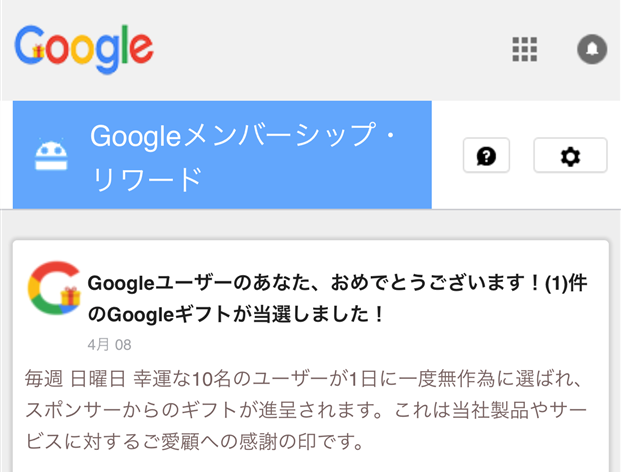Image resolution: width=621 pixels, height=472 pixels.
Task: Click the リワード text in the banner
Action: click(146, 179)
